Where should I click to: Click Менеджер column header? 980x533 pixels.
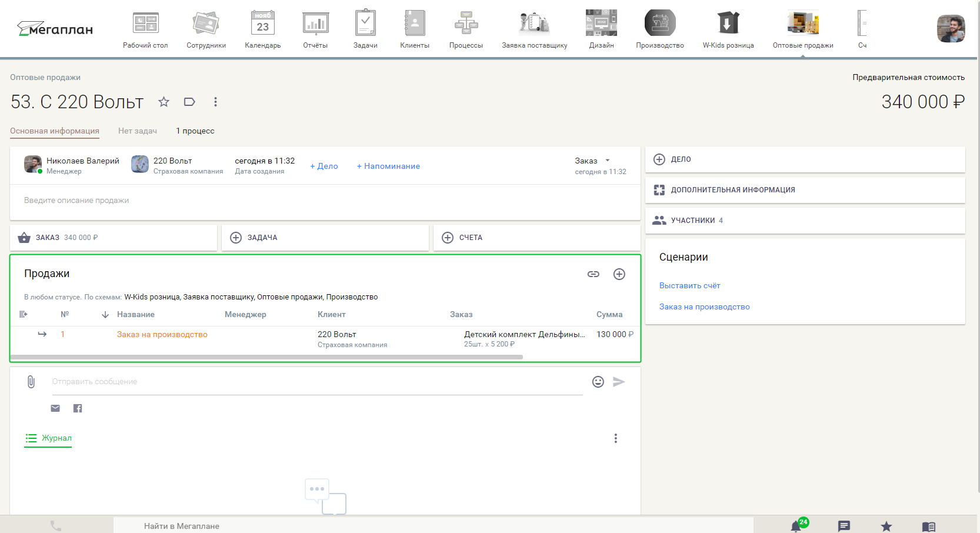tap(245, 314)
